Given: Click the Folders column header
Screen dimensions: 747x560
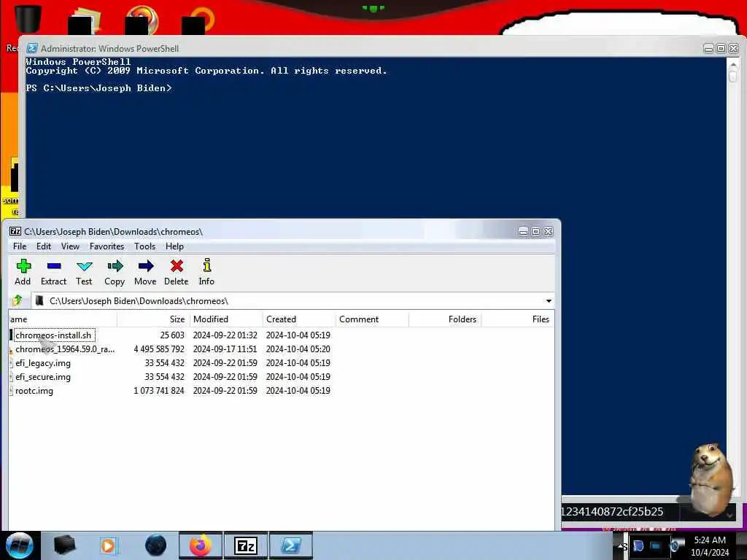Looking at the screenshot, I should (445, 319).
